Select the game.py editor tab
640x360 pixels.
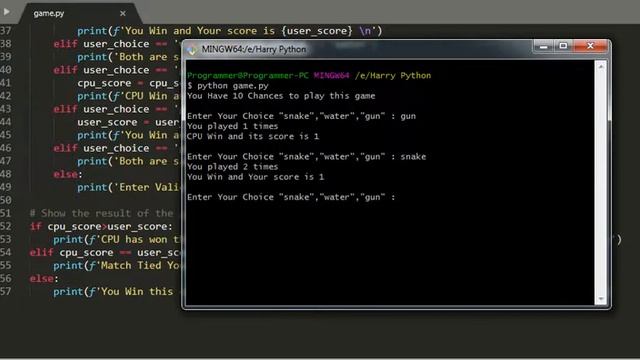click(80, 13)
